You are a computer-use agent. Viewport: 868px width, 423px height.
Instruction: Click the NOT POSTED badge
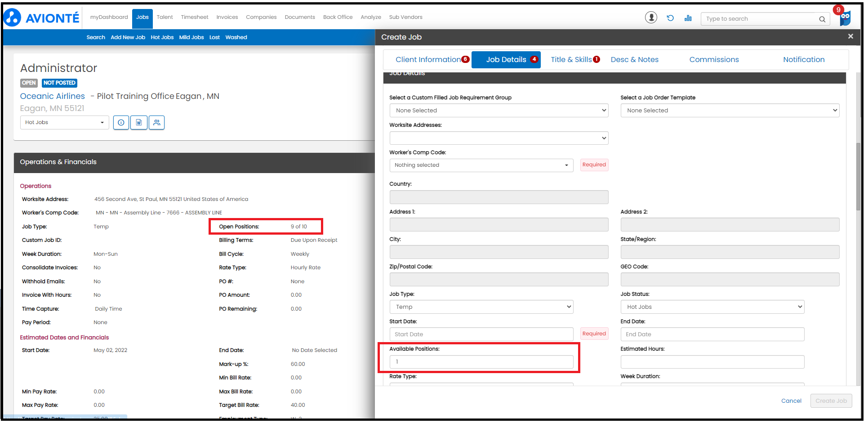pyautogui.click(x=59, y=83)
